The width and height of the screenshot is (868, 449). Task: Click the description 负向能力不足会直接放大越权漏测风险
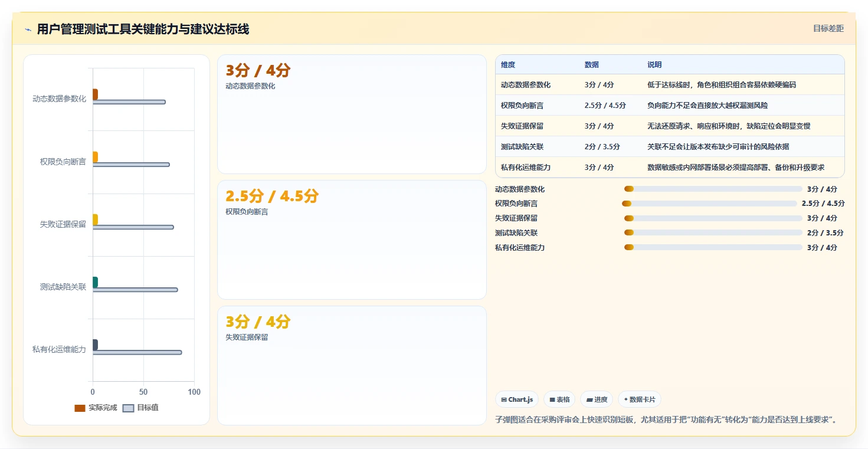(707, 106)
